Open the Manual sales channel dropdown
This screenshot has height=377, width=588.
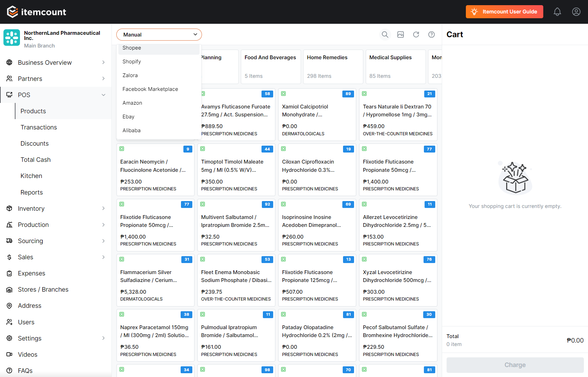[159, 34]
